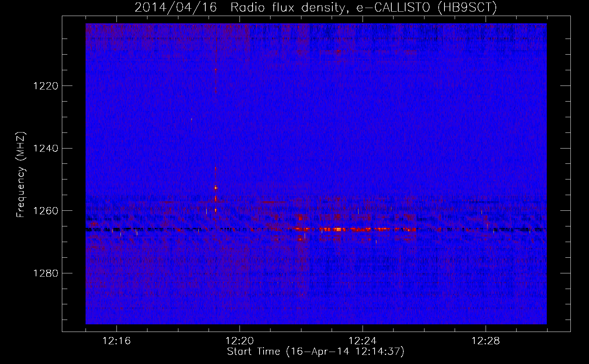Click the 1220 frequency tick label
The width and height of the screenshot is (589, 364).
click(x=46, y=86)
